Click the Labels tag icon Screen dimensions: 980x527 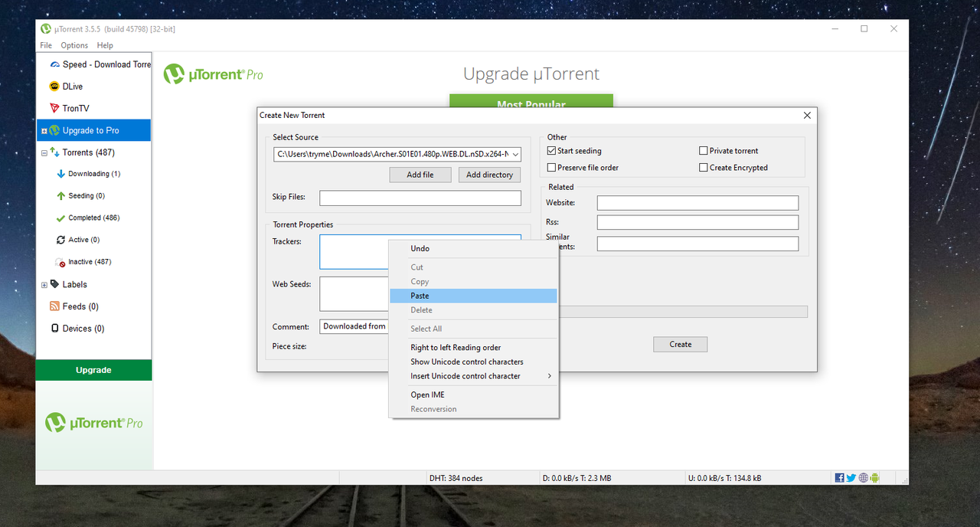(54, 284)
